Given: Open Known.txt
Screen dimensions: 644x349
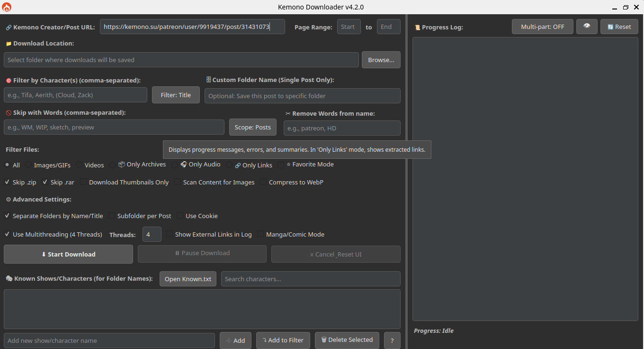Looking at the screenshot, I should point(188,279).
